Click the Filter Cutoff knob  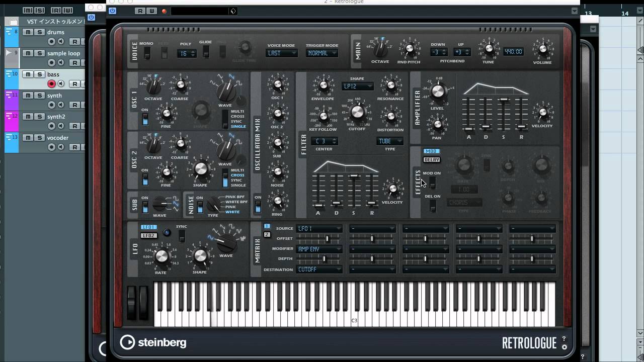click(357, 112)
